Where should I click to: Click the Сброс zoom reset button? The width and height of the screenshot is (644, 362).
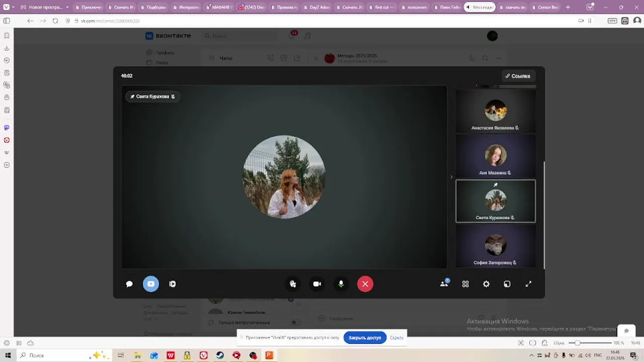(559, 343)
